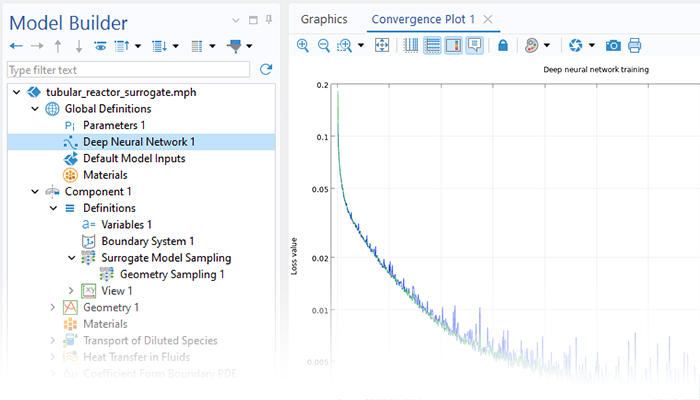Select Variables 1 in the tree
The height and width of the screenshot is (400, 700).
coord(126,225)
